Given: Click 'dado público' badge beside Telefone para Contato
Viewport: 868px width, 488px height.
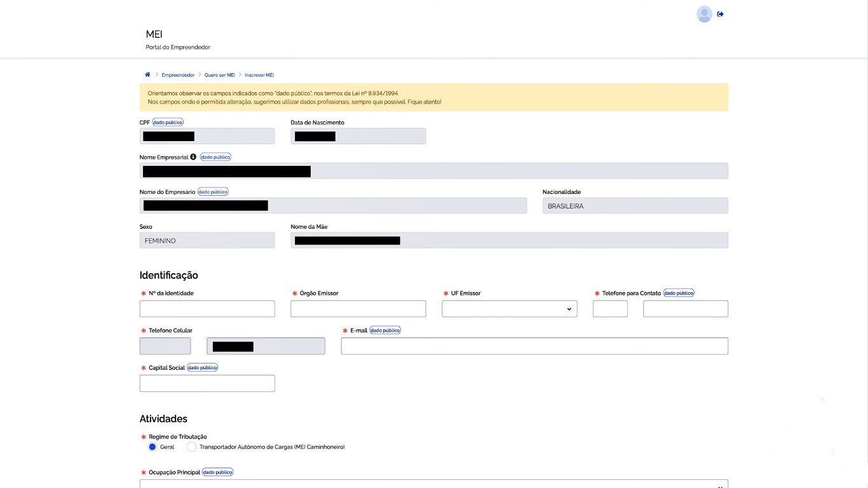Looking at the screenshot, I should 679,293.
